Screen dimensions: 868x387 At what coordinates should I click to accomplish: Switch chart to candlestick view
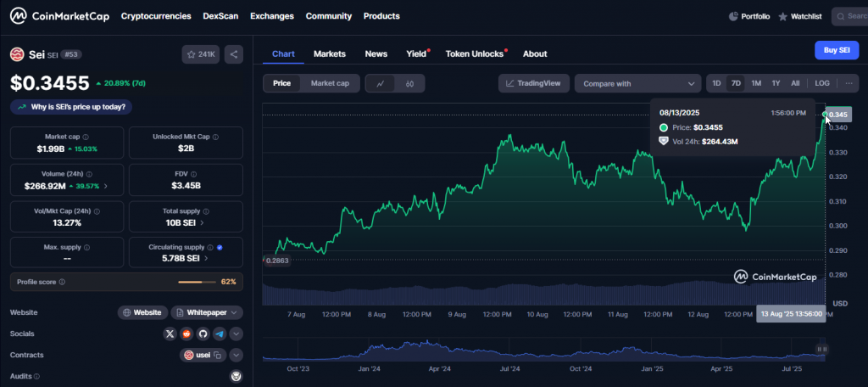click(409, 84)
